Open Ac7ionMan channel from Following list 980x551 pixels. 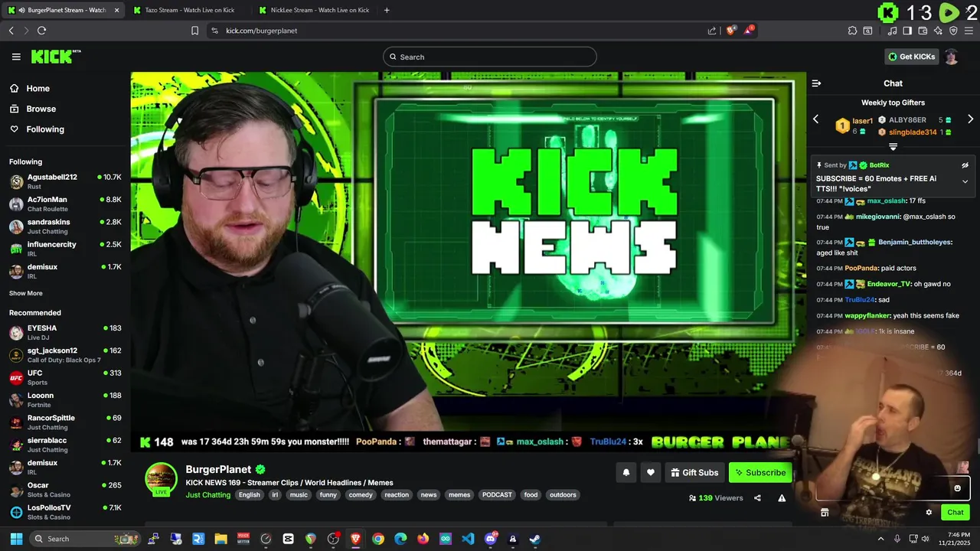65,204
